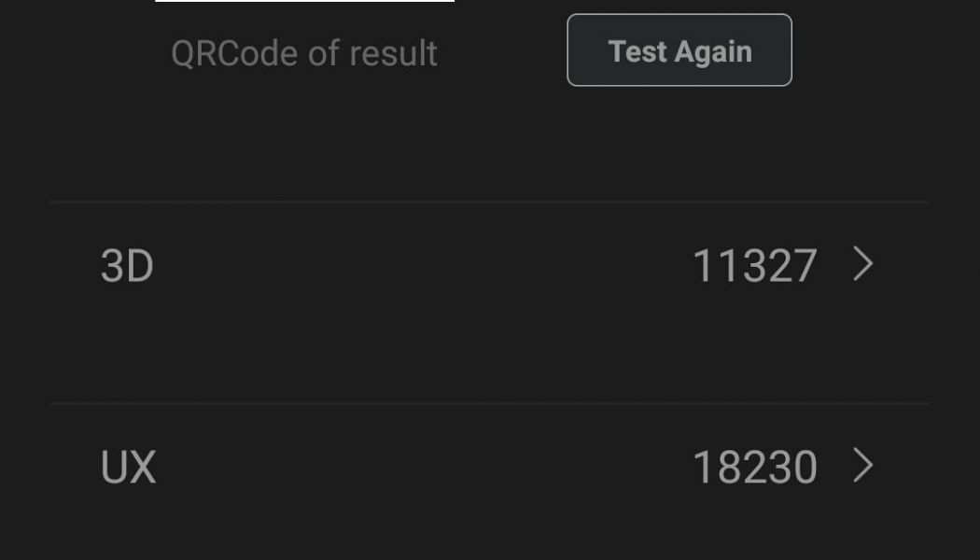Click the word QRCode under the image
The width and height of the screenshot is (980, 560).
coord(235,53)
